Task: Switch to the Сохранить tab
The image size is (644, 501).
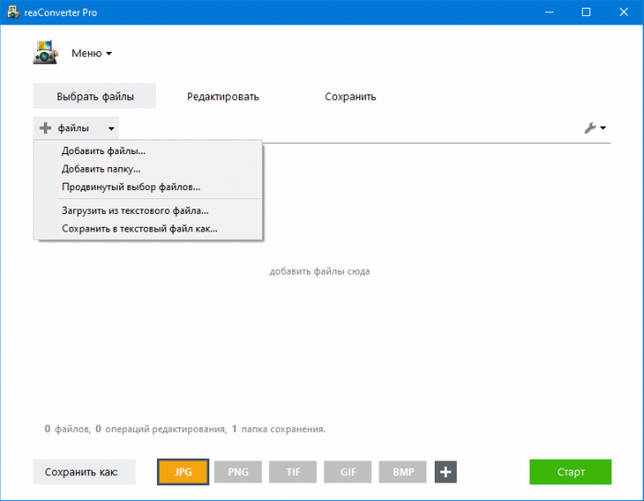Action: (350, 97)
